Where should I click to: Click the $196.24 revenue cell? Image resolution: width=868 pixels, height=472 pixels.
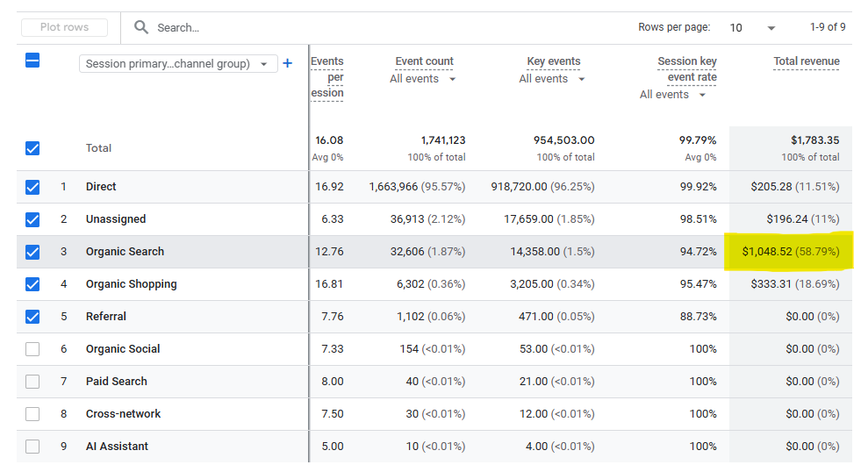coord(803,219)
